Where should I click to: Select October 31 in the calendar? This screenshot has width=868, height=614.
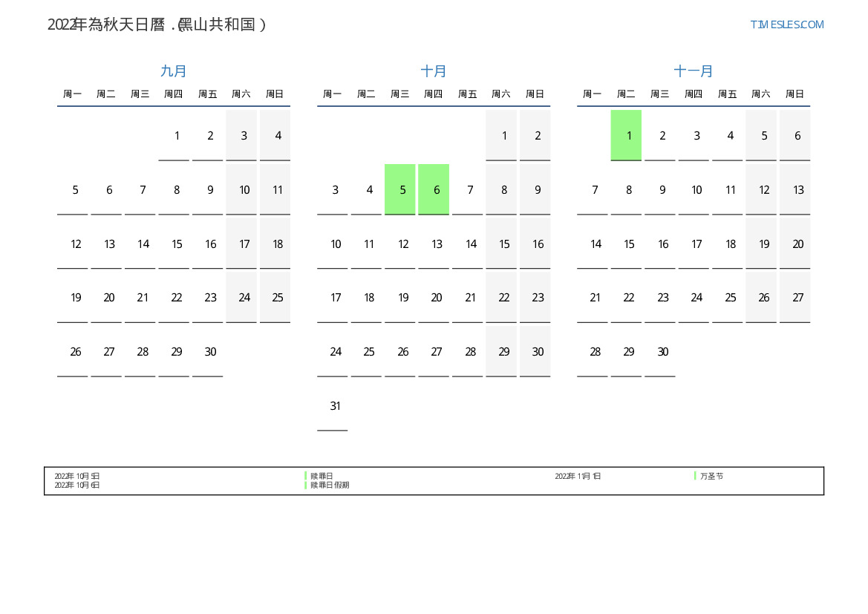(x=335, y=406)
